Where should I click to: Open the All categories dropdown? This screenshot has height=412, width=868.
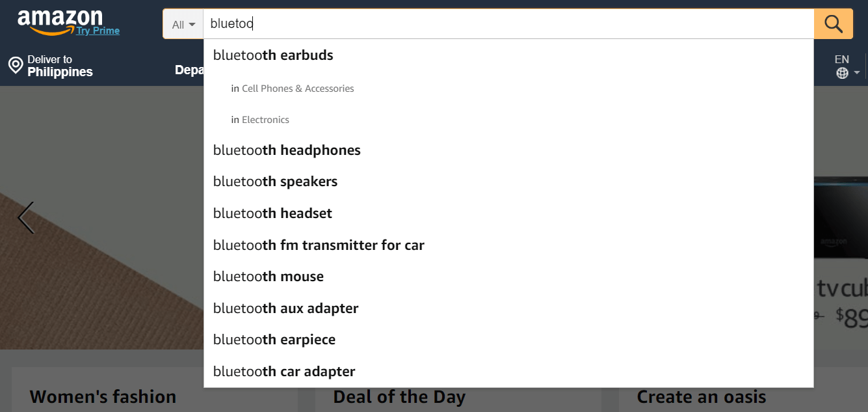coord(183,25)
